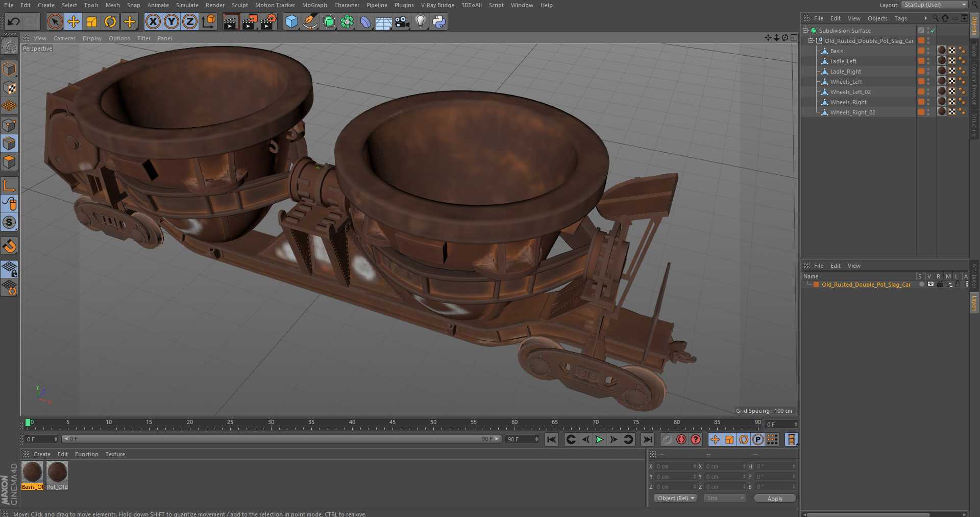Viewport: 980px width, 517px height.
Task: Toggle layer visibility for Old_Rusted_Double_Pot_Slag_Car
Action: (x=930, y=284)
